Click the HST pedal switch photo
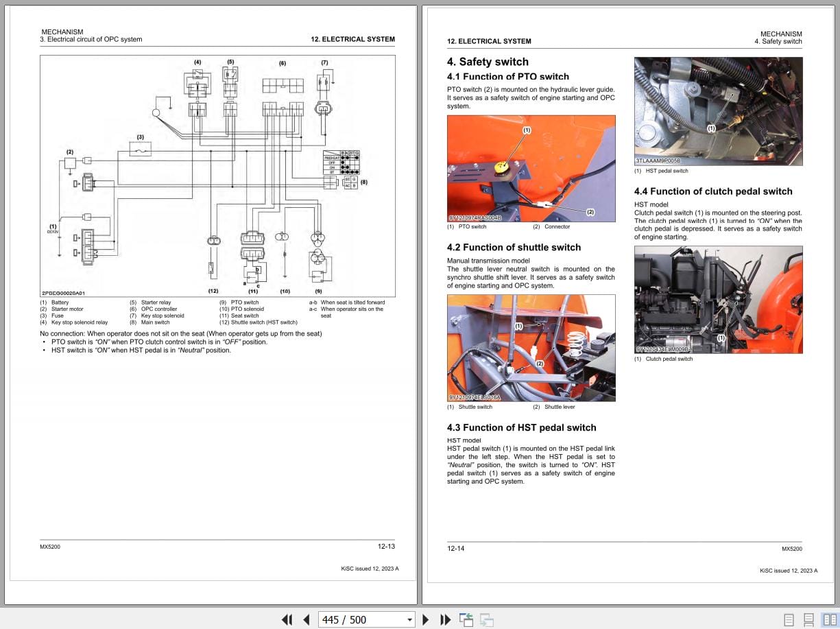Viewport: 840px width, 629px height. click(x=718, y=111)
